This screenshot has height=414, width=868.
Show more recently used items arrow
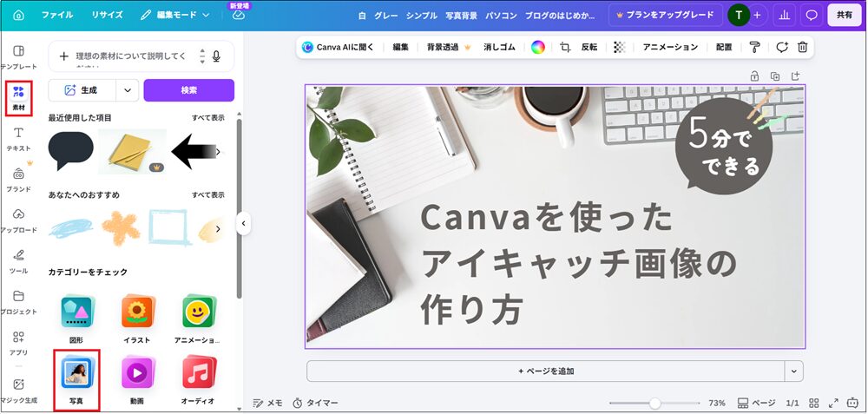218,152
